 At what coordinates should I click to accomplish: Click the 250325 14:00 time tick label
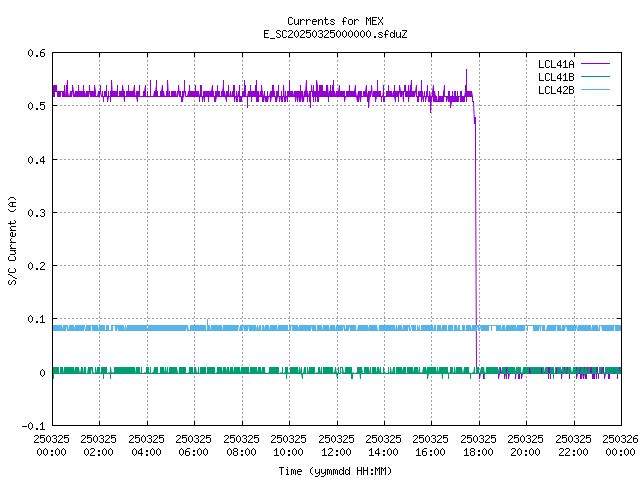[x=383, y=445]
